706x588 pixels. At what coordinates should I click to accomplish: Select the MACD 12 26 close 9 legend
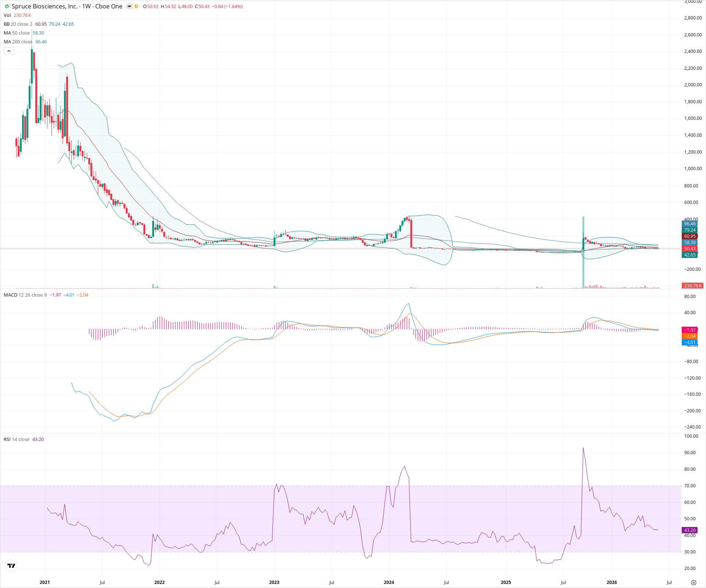pos(25,295)
